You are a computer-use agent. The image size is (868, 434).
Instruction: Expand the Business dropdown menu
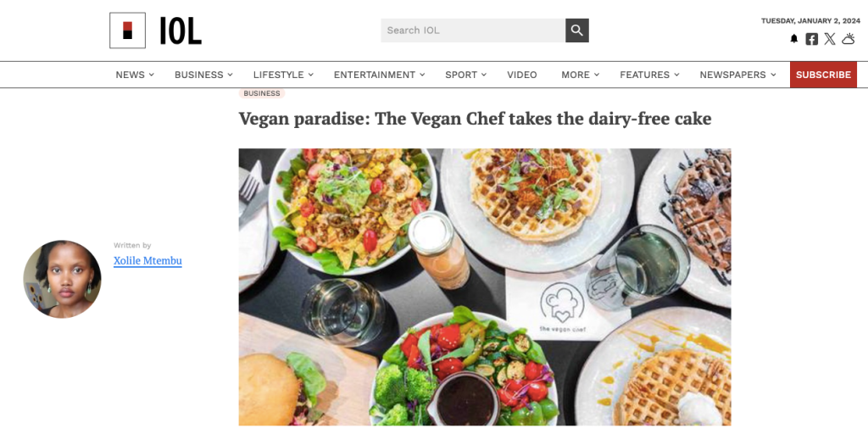tap(203, 75)
